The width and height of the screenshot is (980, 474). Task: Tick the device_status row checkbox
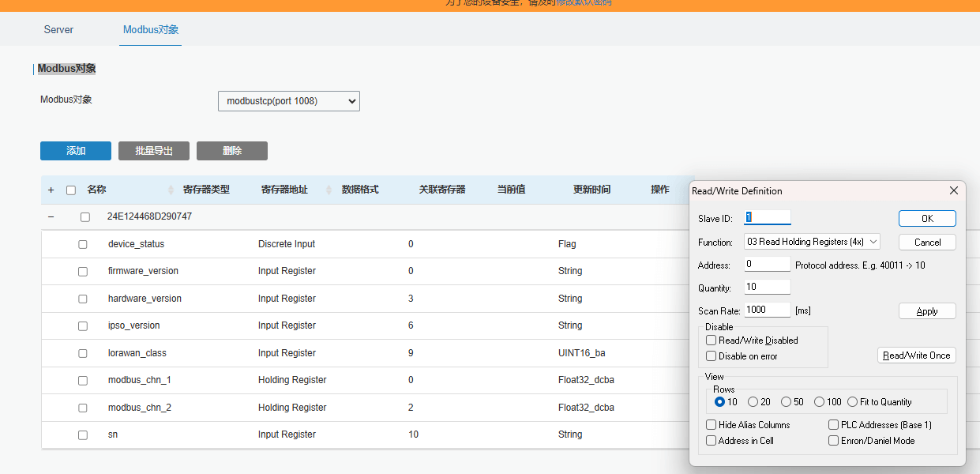(x=83, y=245)
